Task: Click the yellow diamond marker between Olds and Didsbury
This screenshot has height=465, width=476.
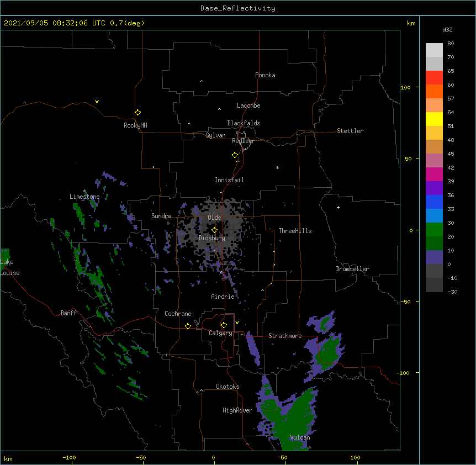Action: coord(214,230)
